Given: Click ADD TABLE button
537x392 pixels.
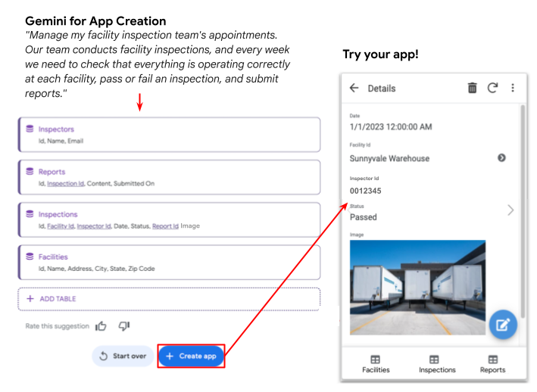Looking at the screenshot, I should pyautogui.click(x=169, y=299).
